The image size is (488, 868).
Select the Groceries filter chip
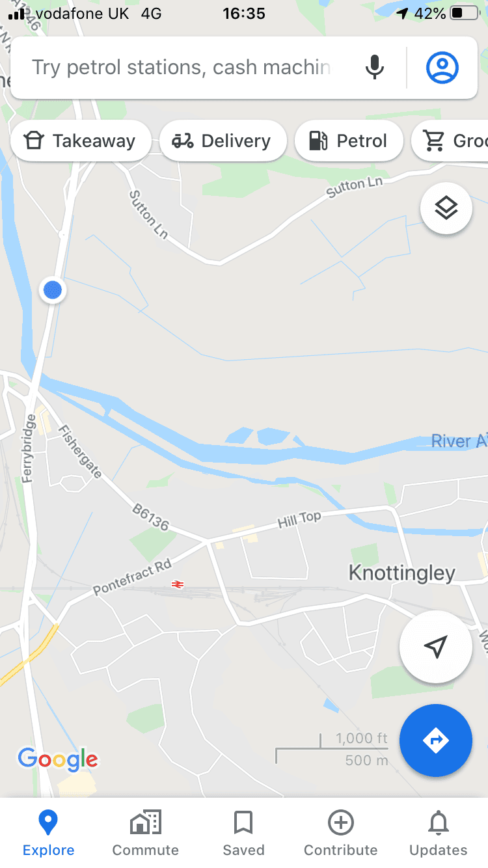[x=450, y=141]
